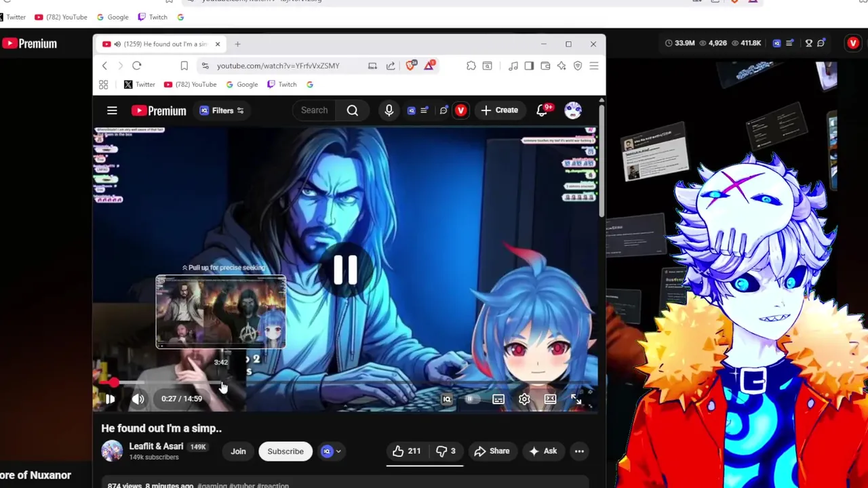Expand vidIQ dropdown next to Subscribe

(331, 451)
